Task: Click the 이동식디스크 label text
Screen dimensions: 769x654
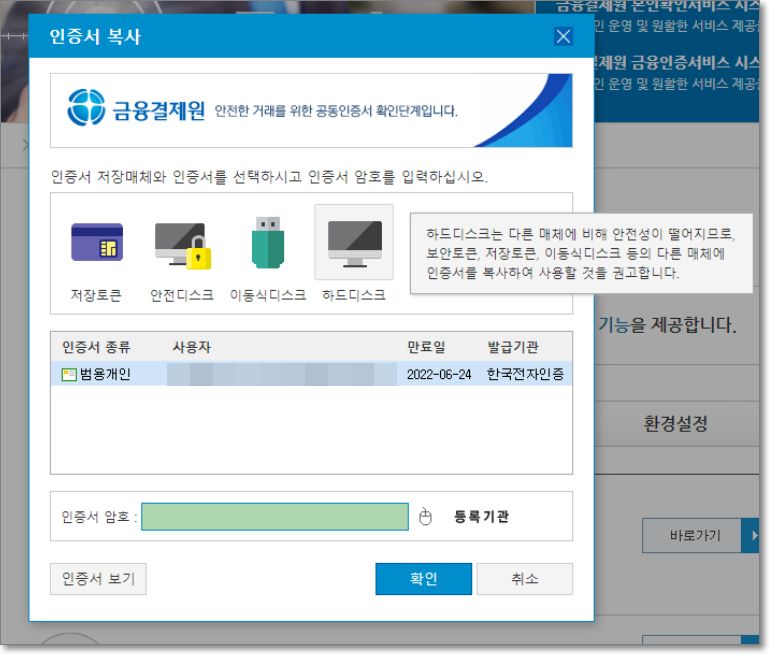Action: point(268,295)
